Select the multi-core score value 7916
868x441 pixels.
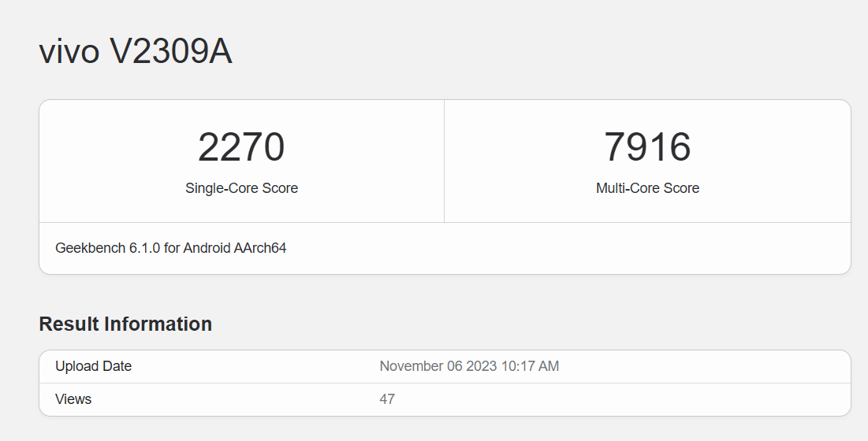(x=647, y=148)
